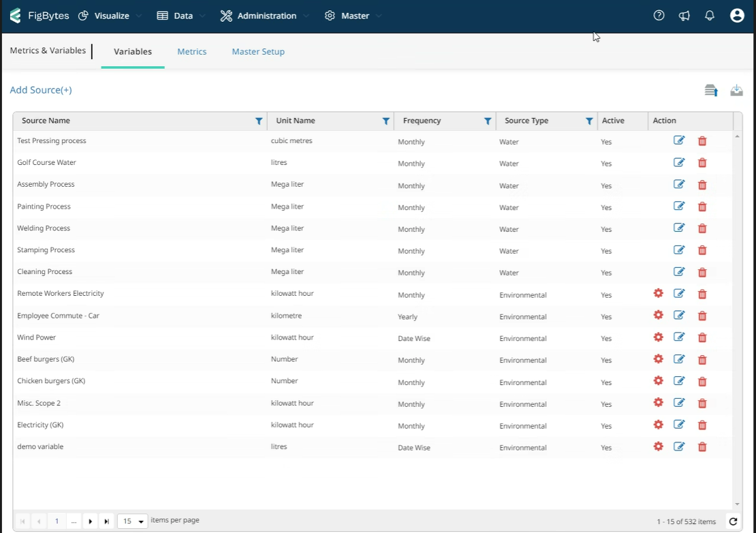
Task: Switch to the Metrics tab
Action: pyautogui.click(x=191, y=51)
